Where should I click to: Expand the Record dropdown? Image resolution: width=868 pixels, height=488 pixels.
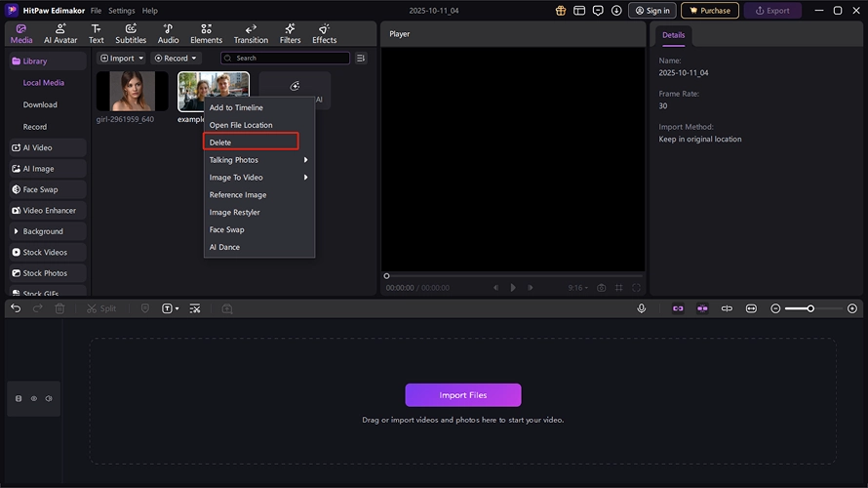(x=176, y=59)
